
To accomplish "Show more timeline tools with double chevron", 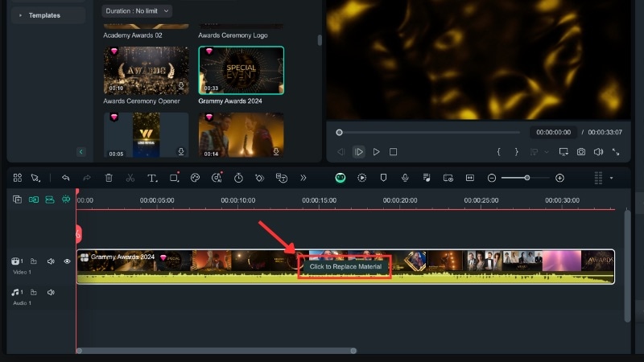I will (x=303, y=178).
